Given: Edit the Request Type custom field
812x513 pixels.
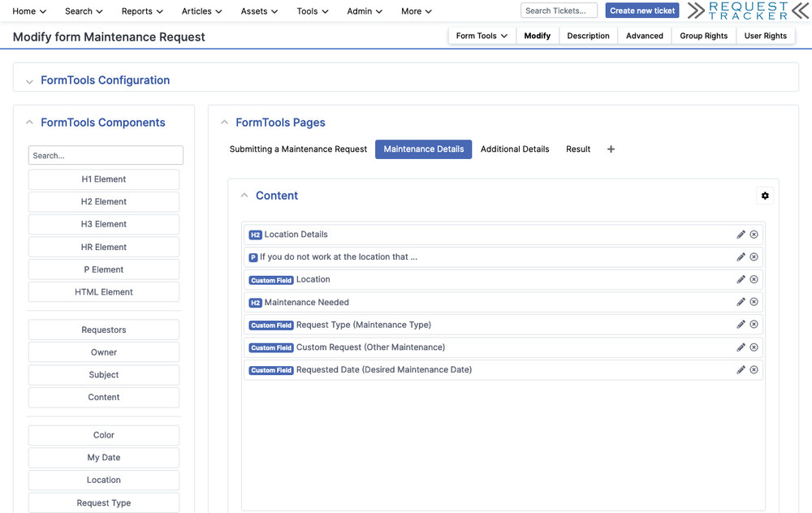Looking at the screenshot, I should click(741, 324).
